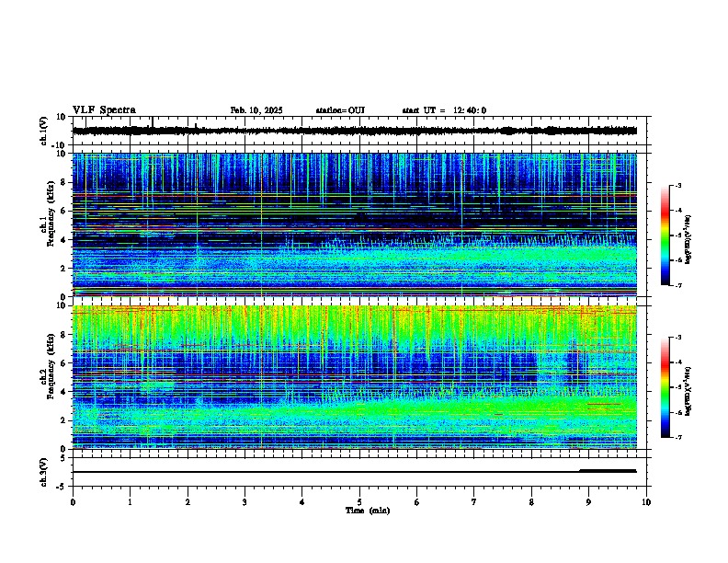Select the "ch.3(V)" label of the bottom trace

tap(44, 472)
